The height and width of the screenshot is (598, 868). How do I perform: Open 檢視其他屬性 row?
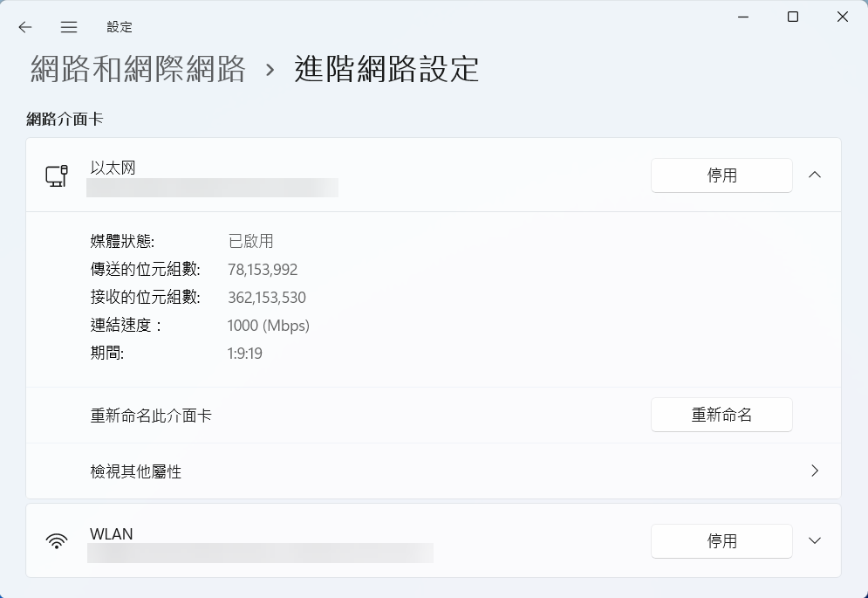434,471
